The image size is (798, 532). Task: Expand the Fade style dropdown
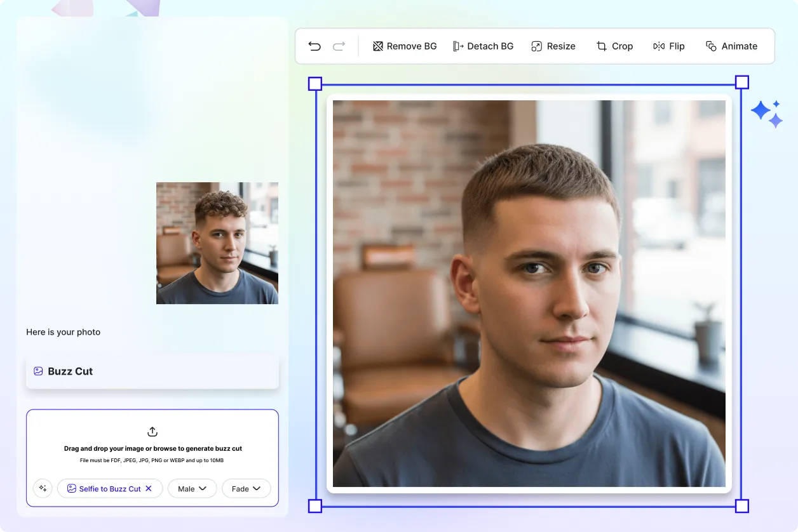(x=247, y=488)
